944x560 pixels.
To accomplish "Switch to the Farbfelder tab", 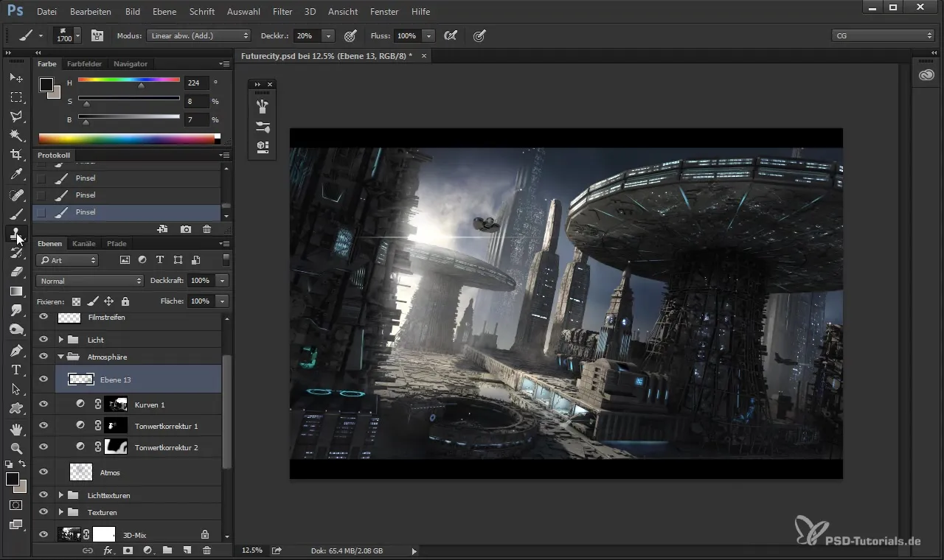I will (x=84, y=63).
